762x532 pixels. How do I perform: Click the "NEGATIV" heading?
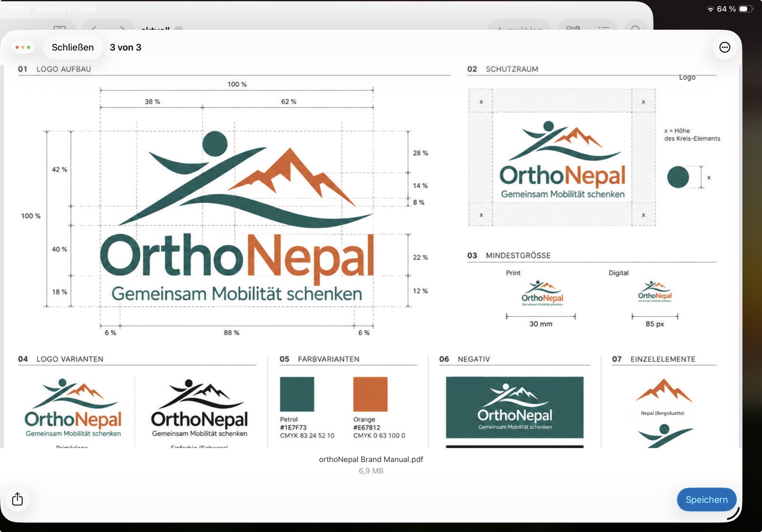pos(473,359)
